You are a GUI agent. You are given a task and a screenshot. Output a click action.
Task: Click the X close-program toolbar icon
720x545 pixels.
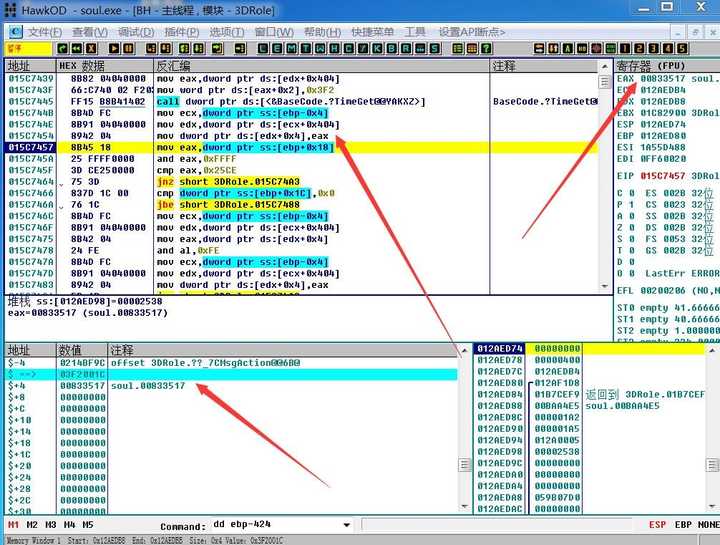point(91,49)
